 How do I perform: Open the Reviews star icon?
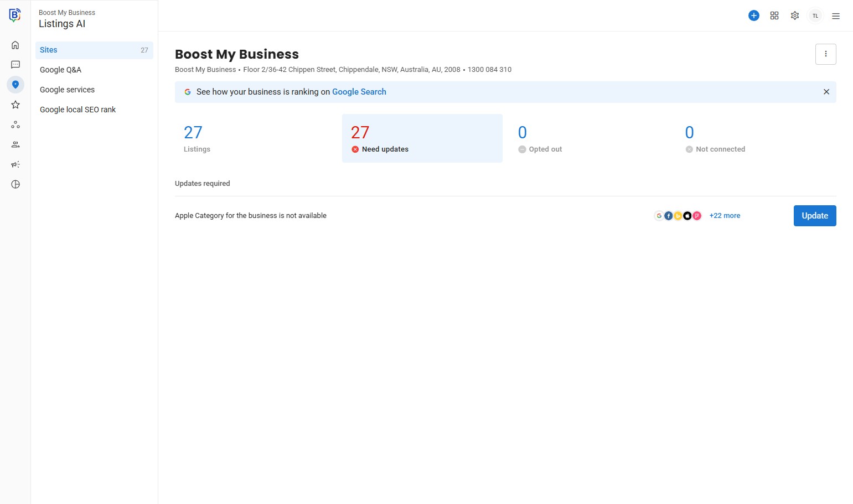click(15, 105)
